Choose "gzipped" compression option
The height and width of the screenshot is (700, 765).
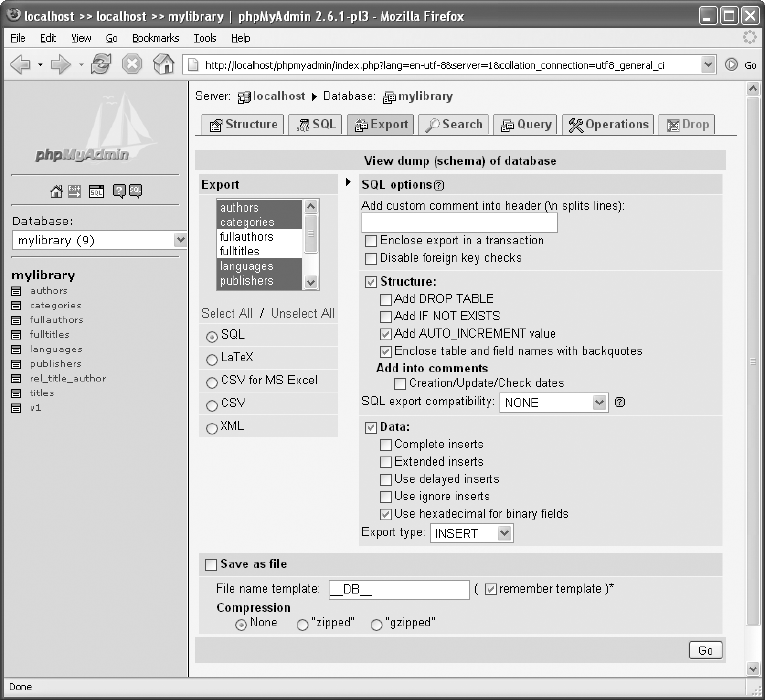click(376, 624)
